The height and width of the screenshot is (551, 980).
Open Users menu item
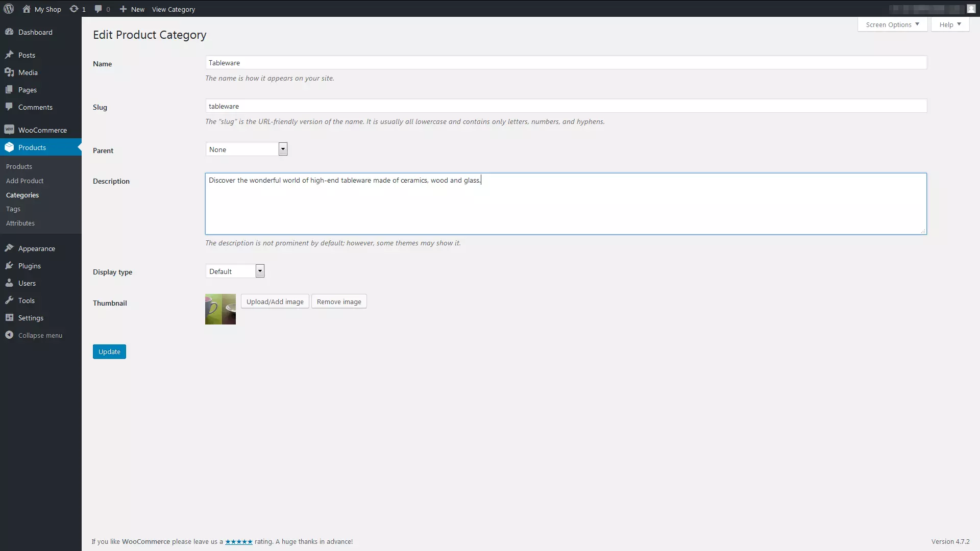click(x=41, y=283)
